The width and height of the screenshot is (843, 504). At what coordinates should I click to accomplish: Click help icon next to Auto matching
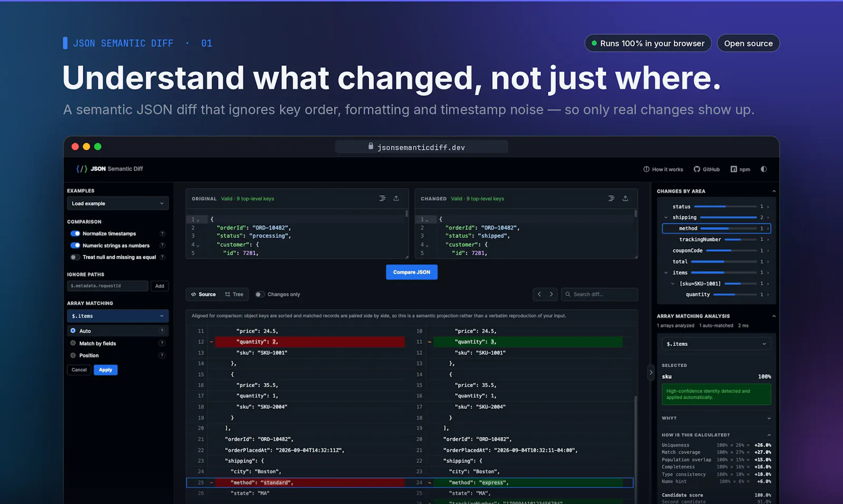click(162, 331)
